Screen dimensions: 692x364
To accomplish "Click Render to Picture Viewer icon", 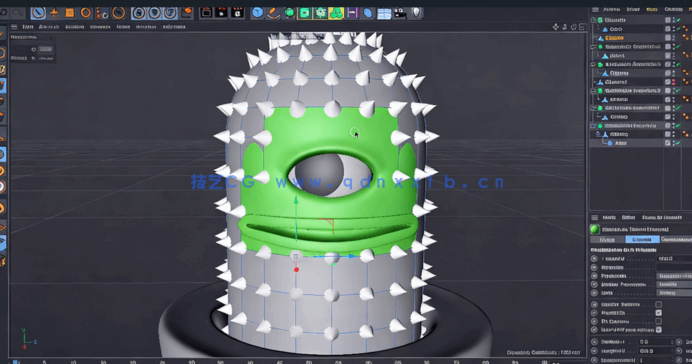I will pyautogui.click(x=222, y=13).
